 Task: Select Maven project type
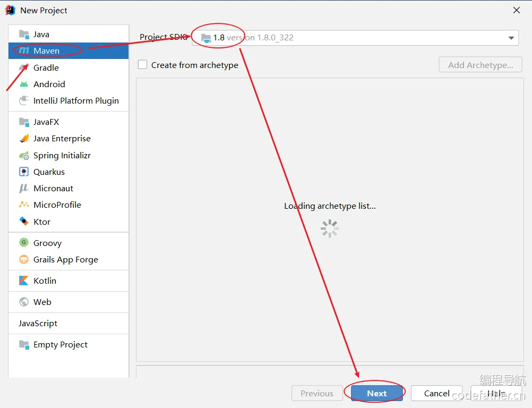click(x=68, y=50)
